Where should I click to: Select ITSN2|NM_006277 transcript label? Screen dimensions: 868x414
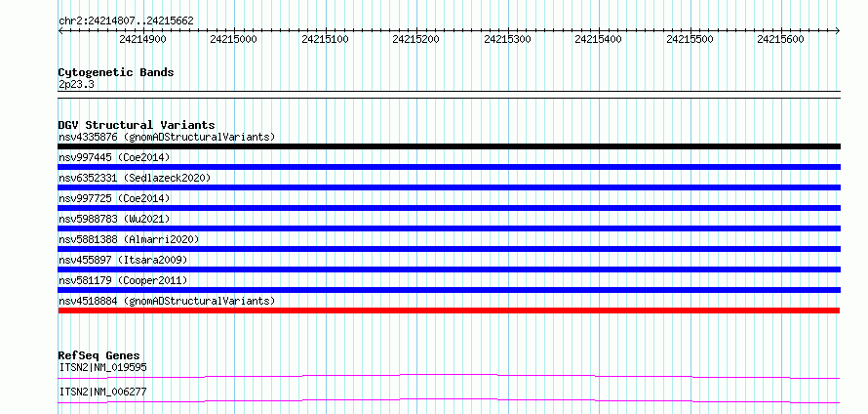pos(103,393)
